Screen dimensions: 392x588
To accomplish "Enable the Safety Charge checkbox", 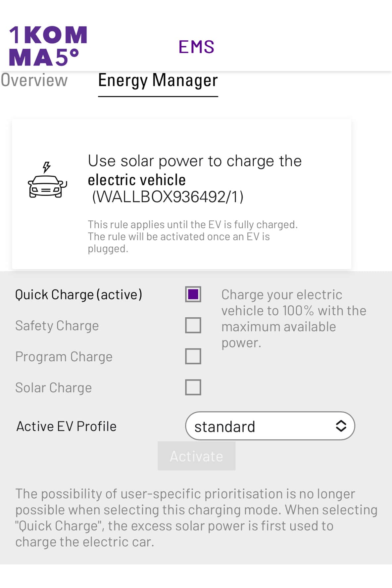I will pyautogui.click(x=193, y=325).
